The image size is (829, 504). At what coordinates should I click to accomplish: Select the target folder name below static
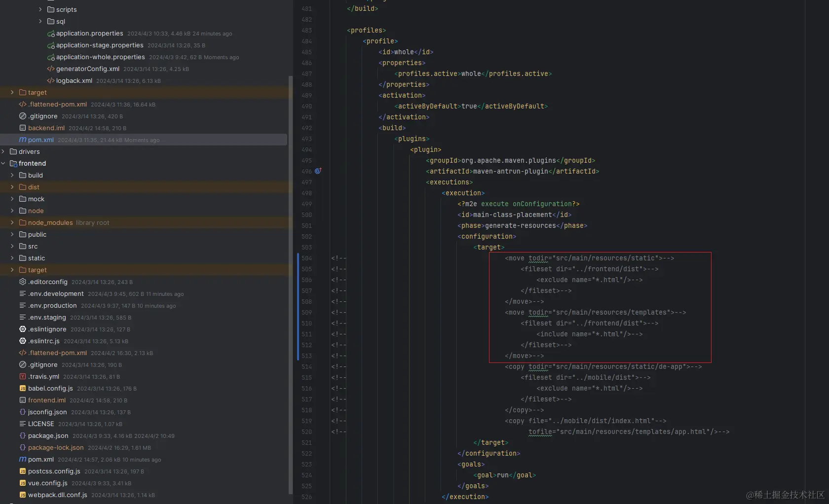[x=38, y=270]
